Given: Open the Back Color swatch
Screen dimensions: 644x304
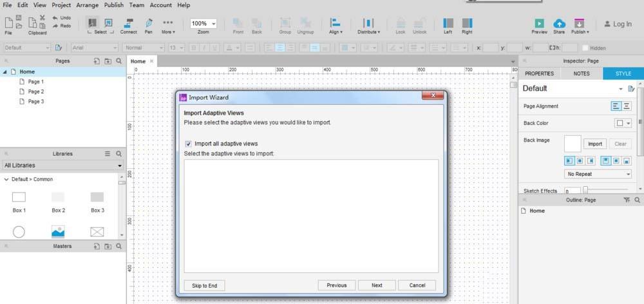Looking at the screenshot, I should (x=622, y=123).
